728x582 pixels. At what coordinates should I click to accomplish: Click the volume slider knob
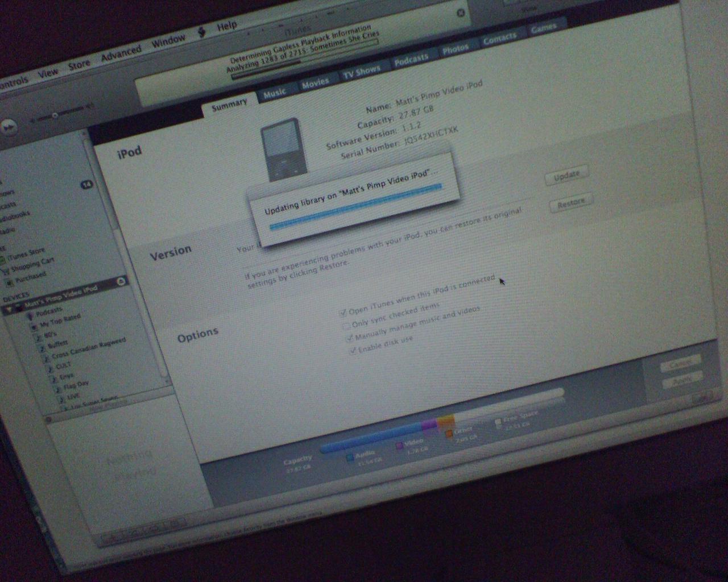tap(55, 116)
